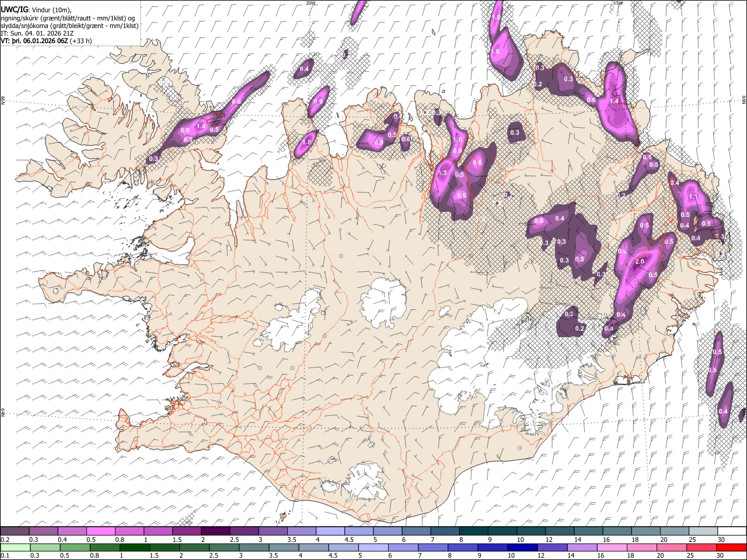Click the dark mauve 0.2–0.3 swatch in upper legend row
Screen dimensions: 747x560
[15, 531]
